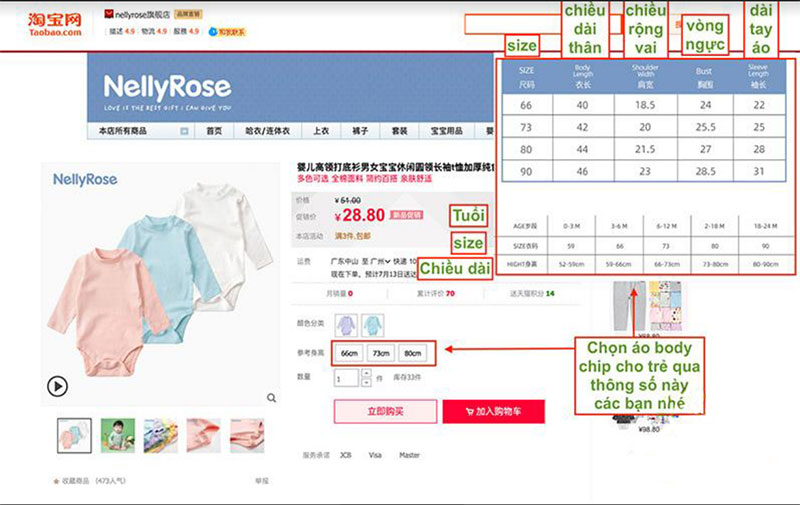800x505 pixels.
Task: Select the third thumbnail with folded clothes
Action: coord(161,436)
